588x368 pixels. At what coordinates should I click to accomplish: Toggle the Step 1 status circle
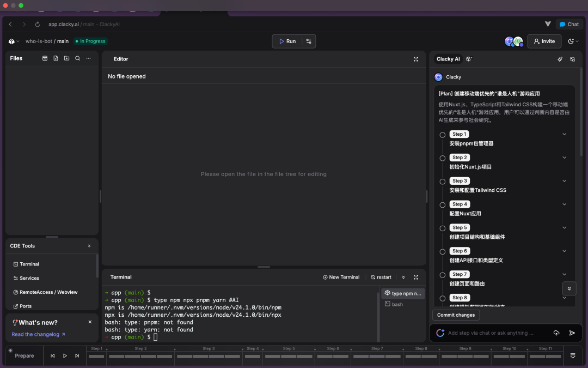pyautogui.click(x=443, y=135)
